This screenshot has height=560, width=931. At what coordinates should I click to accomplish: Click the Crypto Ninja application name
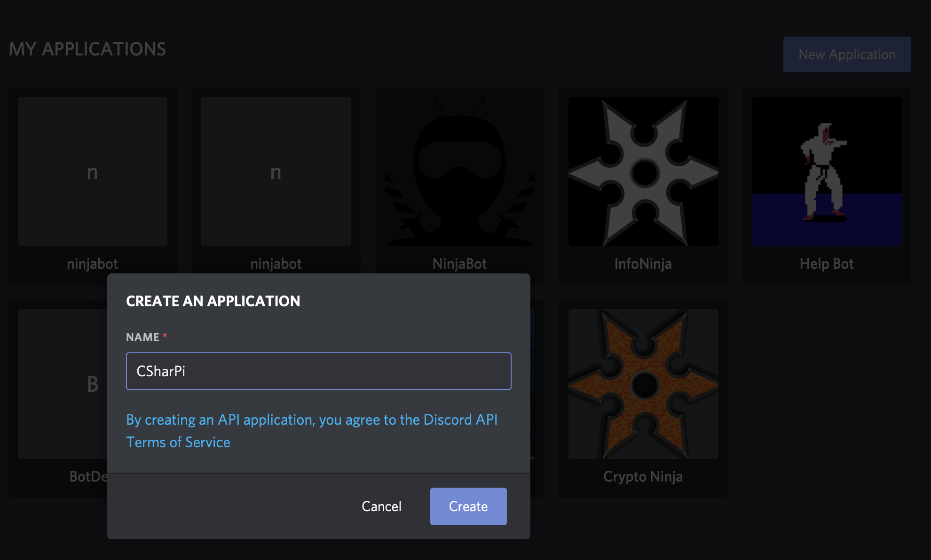[643, 476]
